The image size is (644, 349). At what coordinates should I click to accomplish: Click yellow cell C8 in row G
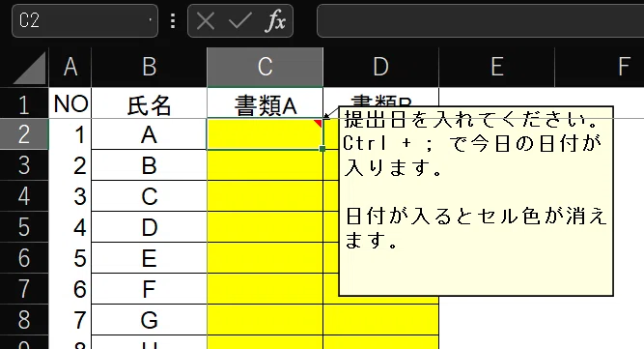(x=265, y=319)
